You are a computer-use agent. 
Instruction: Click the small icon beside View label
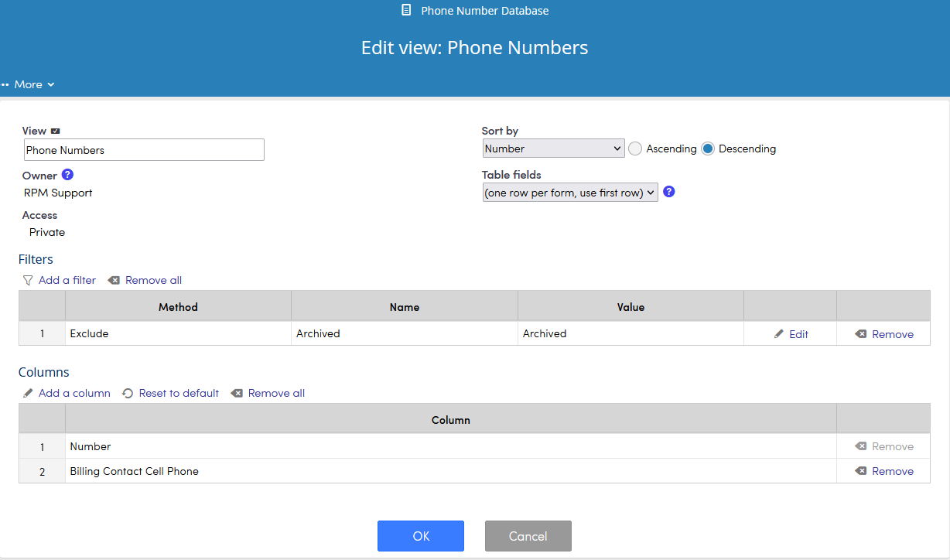(56, 131)
